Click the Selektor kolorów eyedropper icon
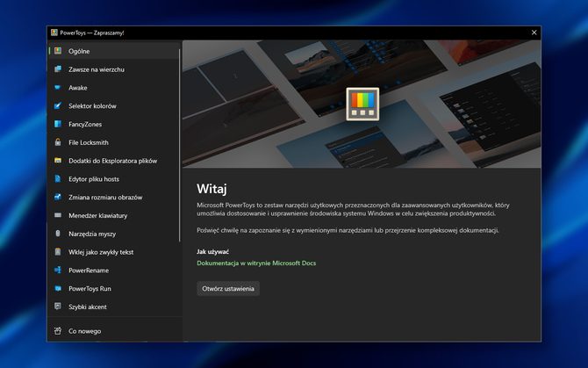Image resolution: width=588 pixels, height=368 pixels. click(58, 105)
